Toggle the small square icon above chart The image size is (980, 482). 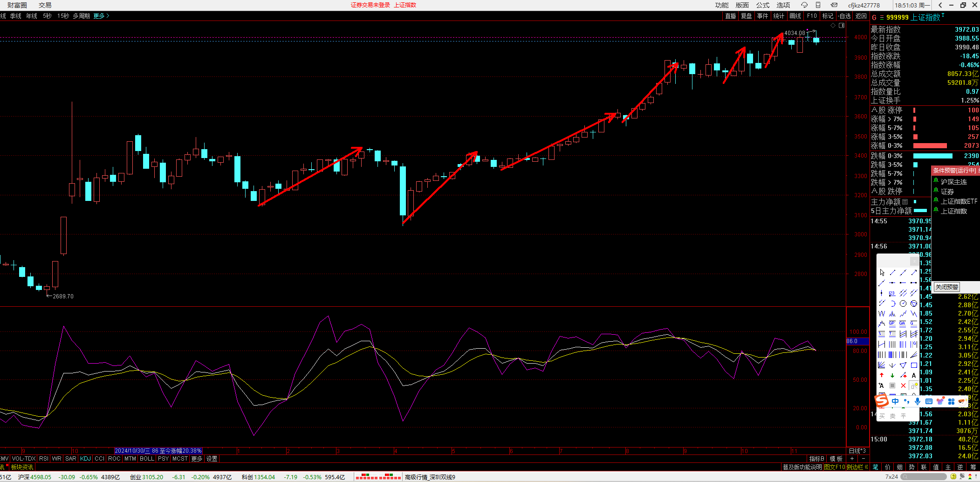842,26
